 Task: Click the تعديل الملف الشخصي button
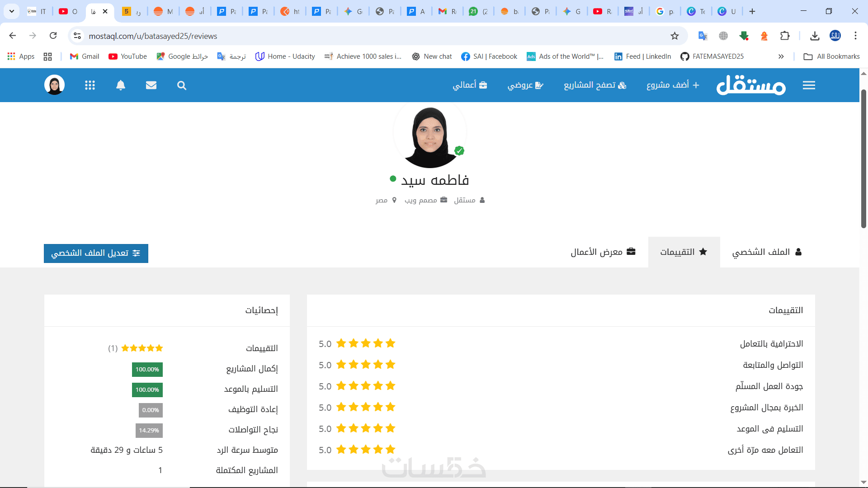[96, 253]
